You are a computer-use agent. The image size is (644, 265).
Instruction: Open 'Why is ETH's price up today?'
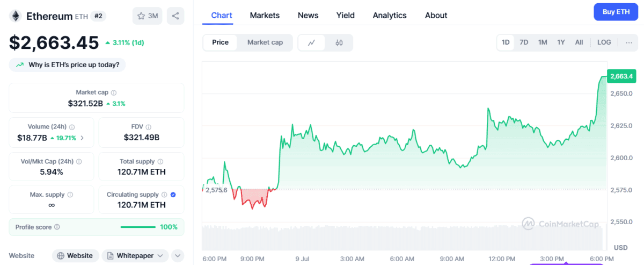(x=68, y=65)
